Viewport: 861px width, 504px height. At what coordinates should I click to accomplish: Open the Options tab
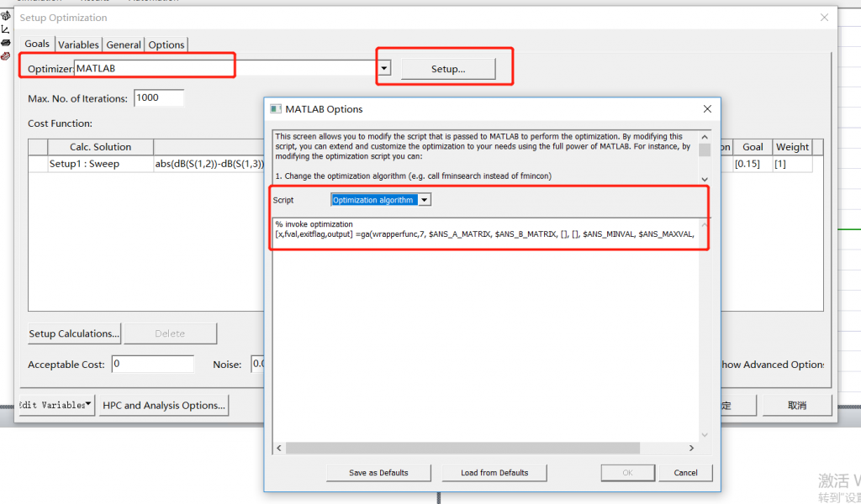coord(166,45)
